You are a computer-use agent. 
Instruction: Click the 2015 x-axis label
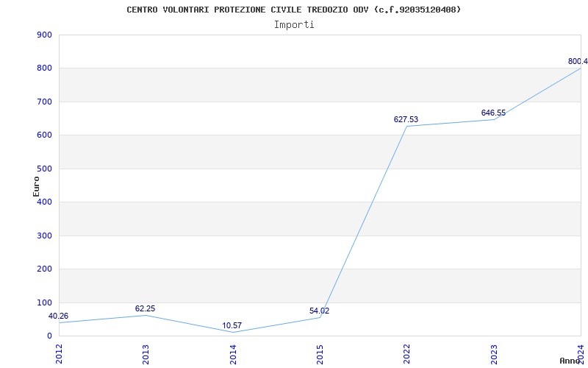click(x=320, y=354)
